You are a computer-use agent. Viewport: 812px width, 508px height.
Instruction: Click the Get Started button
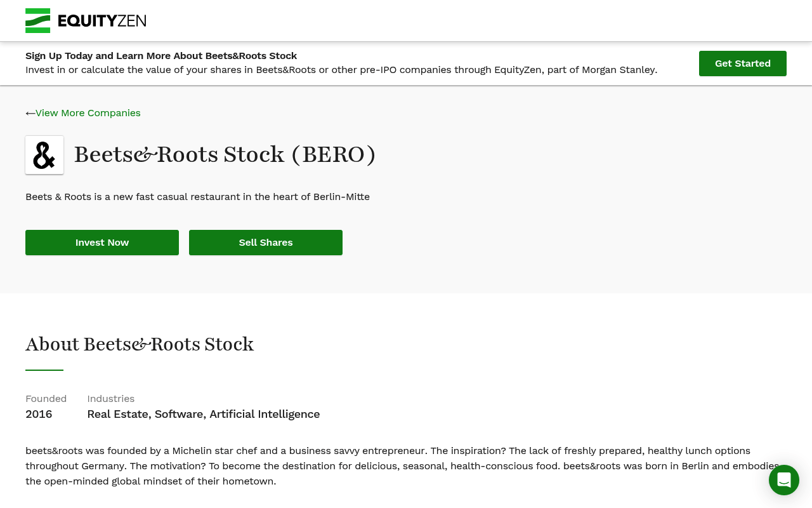[743, 63]
